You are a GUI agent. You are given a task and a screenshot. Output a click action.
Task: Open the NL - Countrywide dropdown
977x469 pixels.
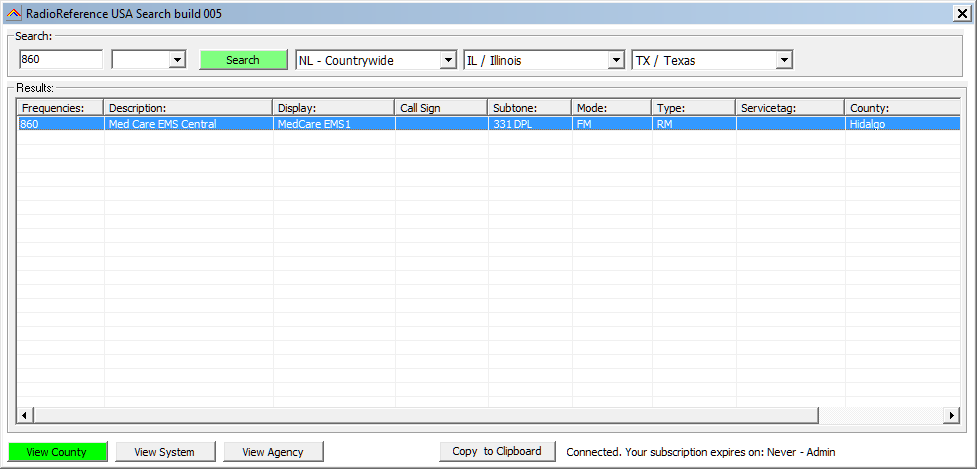click(x=449, y=60)
